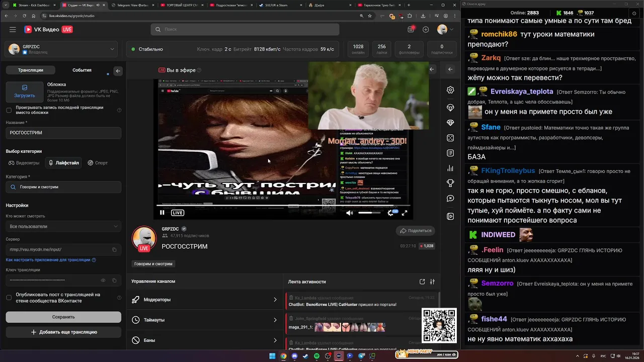Open activity feed filter settings
The height and width of the screenshot is (362, 644).
tap(432, 282)
